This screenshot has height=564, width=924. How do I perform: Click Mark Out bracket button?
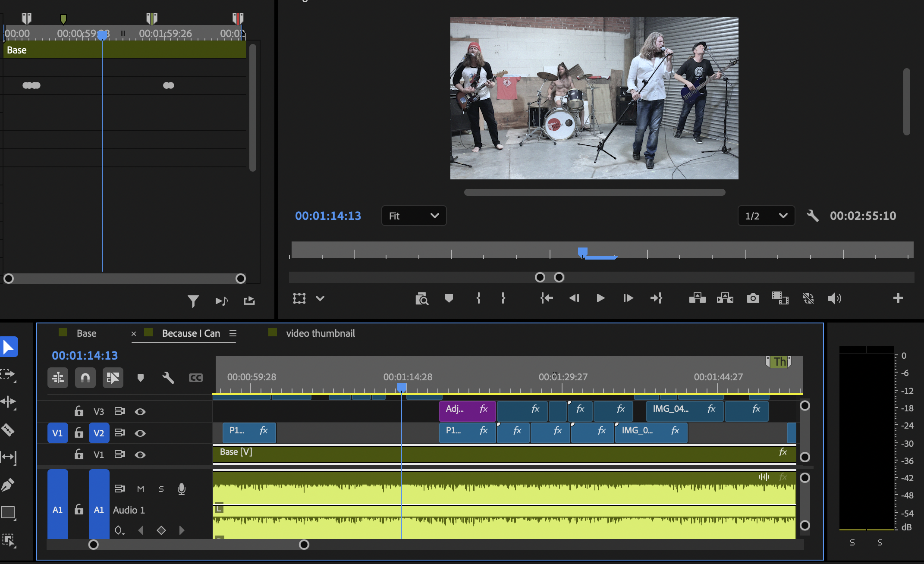[x=503, y=298]
